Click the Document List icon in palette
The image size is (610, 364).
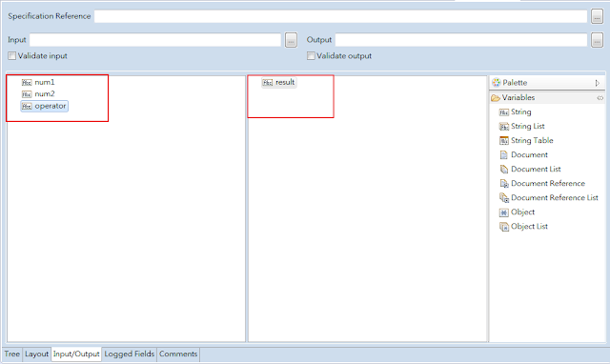pyautogui.click(x=504, y=170)
